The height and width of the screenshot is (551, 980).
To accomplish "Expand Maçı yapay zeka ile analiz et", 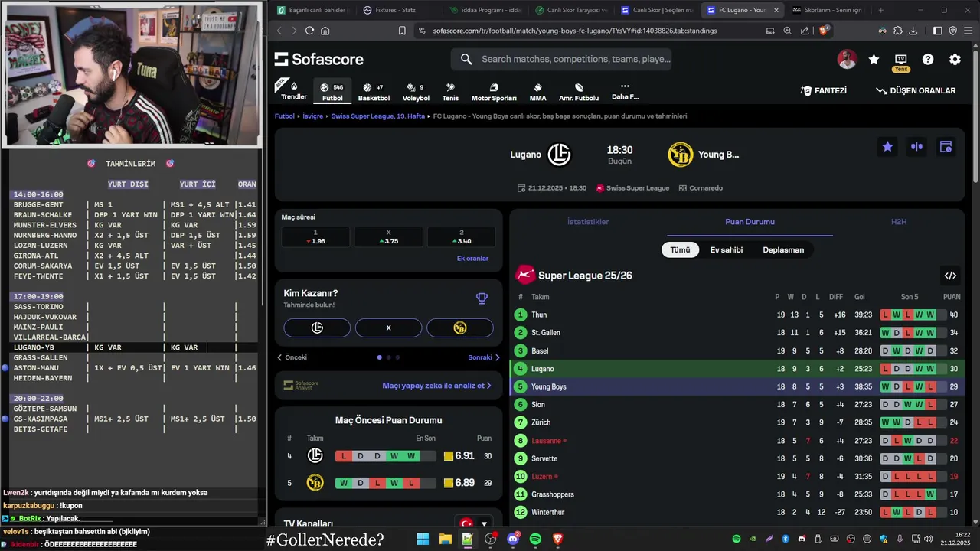I will tap(437, 386).
